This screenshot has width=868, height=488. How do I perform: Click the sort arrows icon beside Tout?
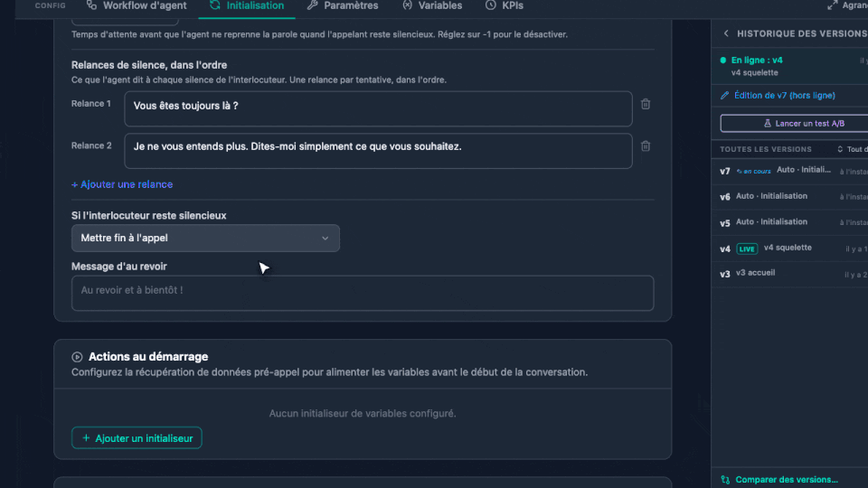[x=840, y=149]
